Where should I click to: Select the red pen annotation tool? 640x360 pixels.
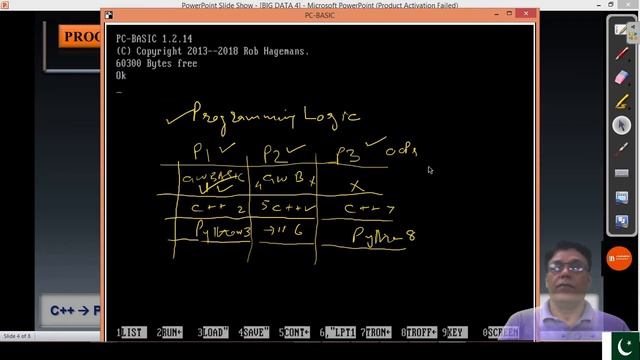622,53
